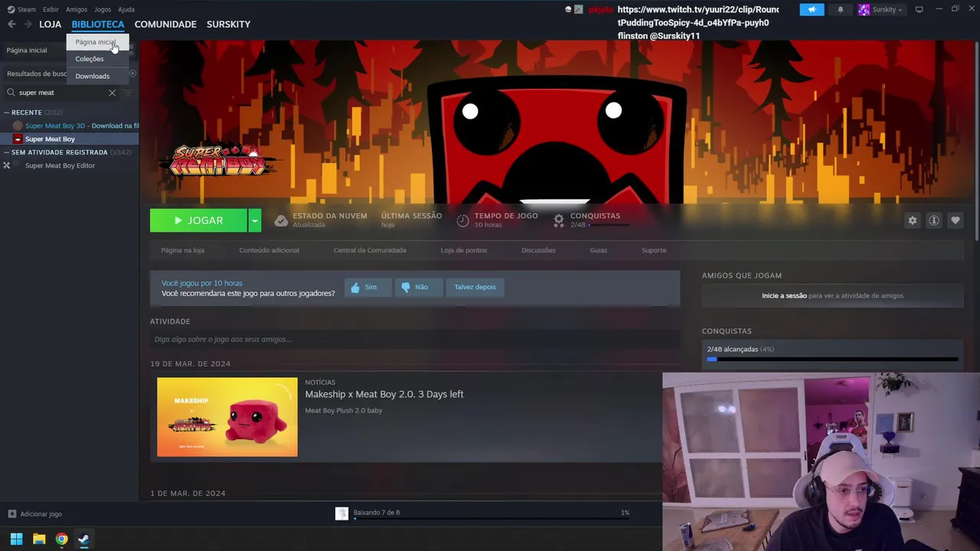Open the Windows Start menu

pos(16,540)
